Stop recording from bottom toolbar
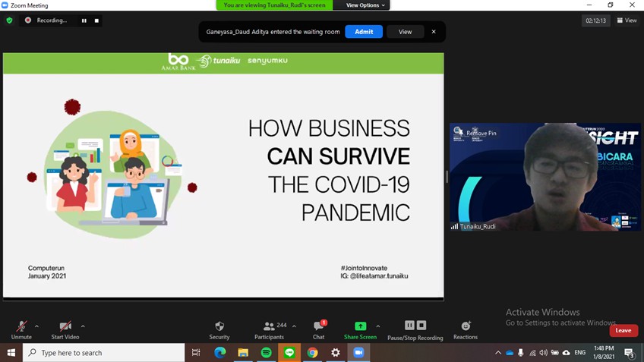 pyautogui.click(x=421, y=326)
